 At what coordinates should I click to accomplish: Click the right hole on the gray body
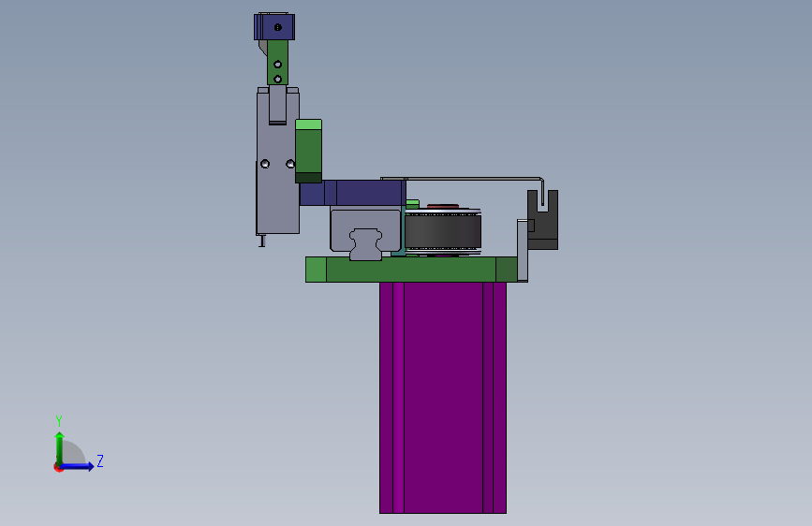coord(290,164)
